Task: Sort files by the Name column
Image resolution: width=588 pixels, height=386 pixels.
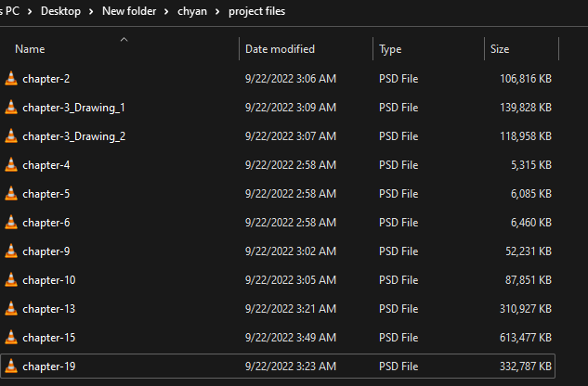Action: coord(30,49)
